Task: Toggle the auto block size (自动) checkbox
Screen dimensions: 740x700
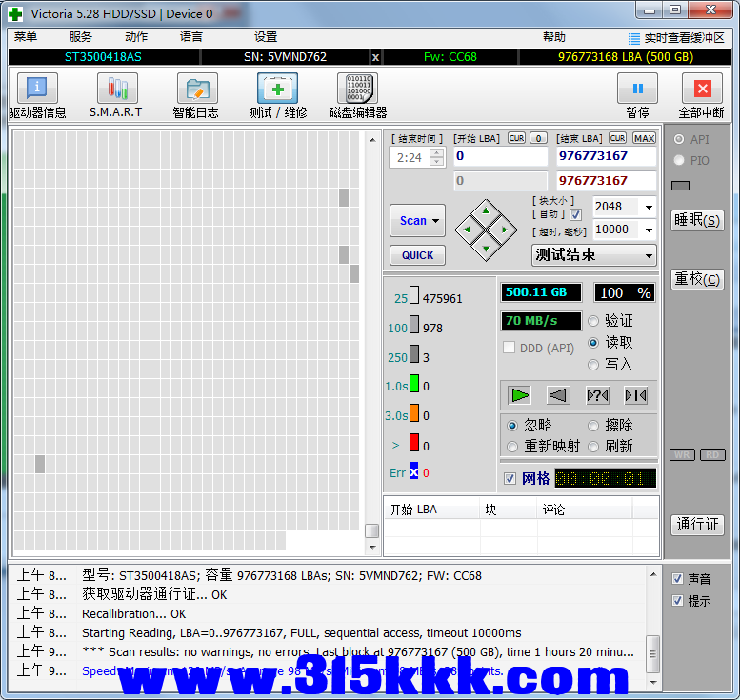Action: tap(575, 215)
